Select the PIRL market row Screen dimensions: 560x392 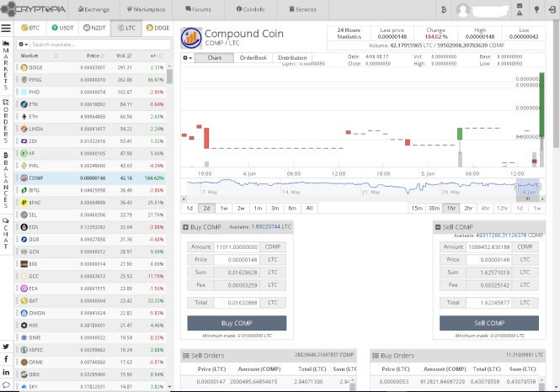pyautogui.click(x=90, y=166)
